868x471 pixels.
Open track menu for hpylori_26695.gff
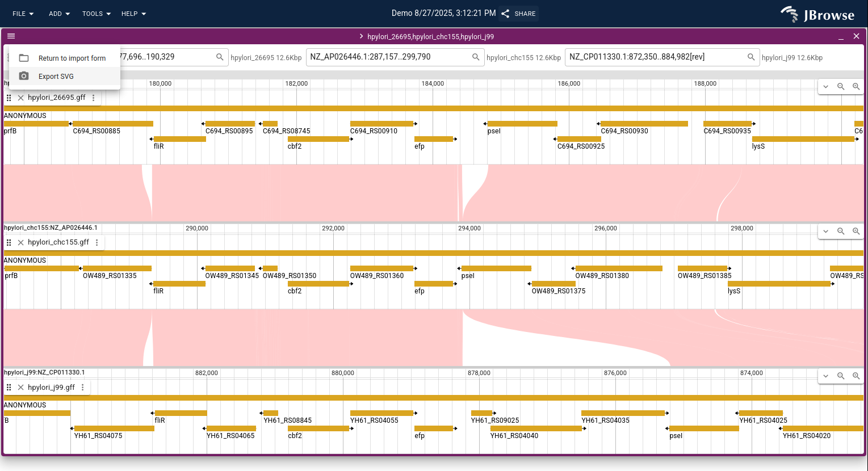point(94,98)
